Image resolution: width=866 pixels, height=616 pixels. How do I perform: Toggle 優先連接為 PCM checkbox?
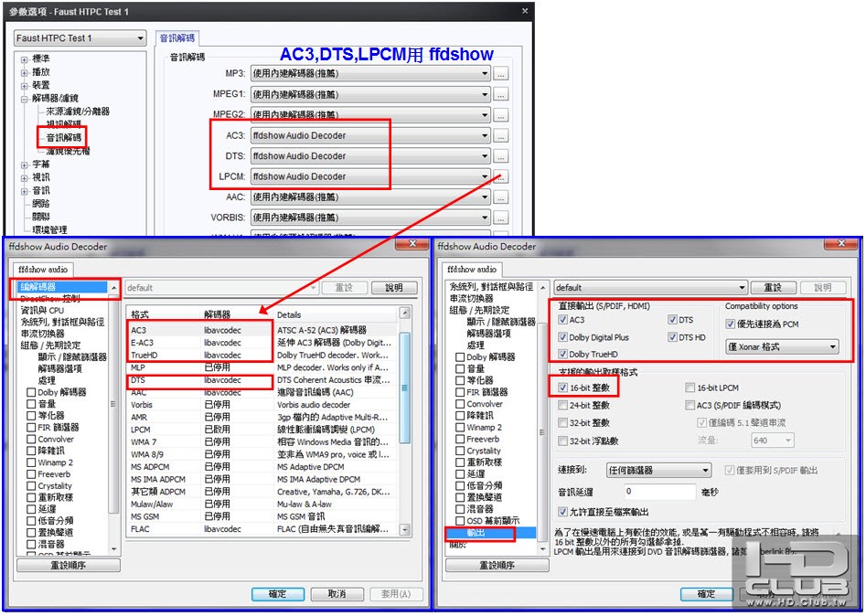(730, 324)
